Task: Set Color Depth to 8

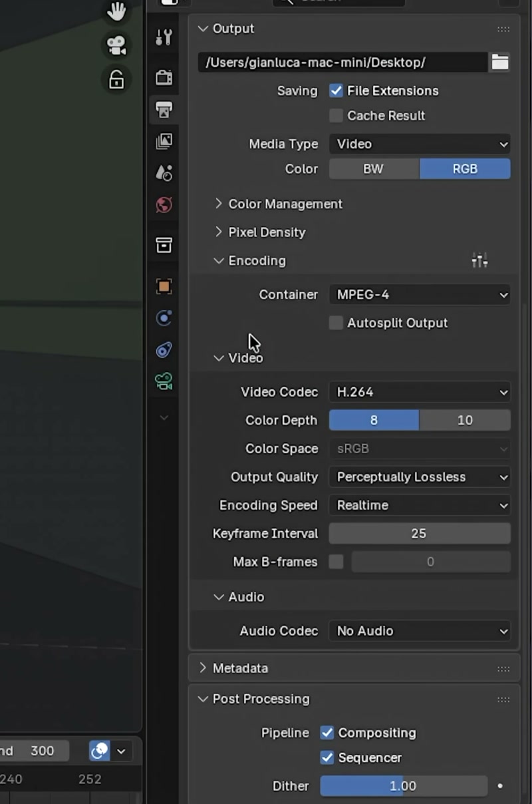Action: (374, 420)
